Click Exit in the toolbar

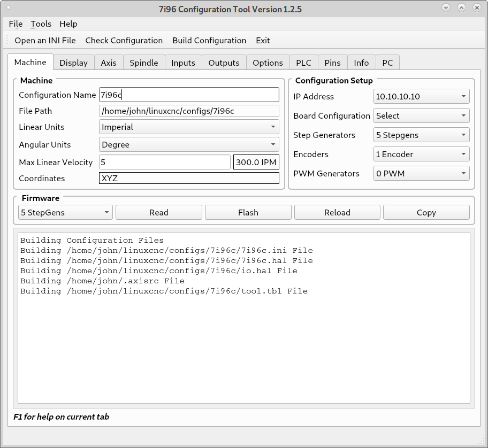[x=263, y=41]
